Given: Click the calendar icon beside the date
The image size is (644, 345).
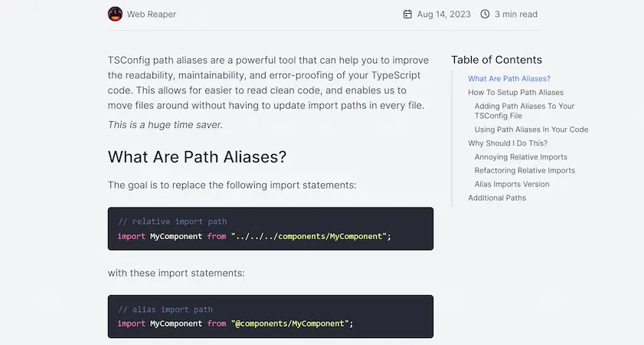Looking at the screenshot, I should tap(407, 14).
